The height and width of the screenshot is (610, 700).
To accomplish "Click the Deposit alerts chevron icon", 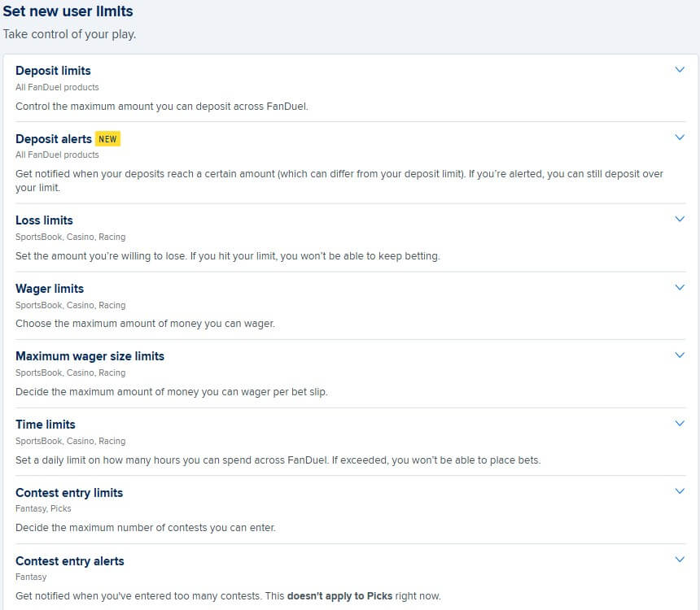I will [680, 138].
